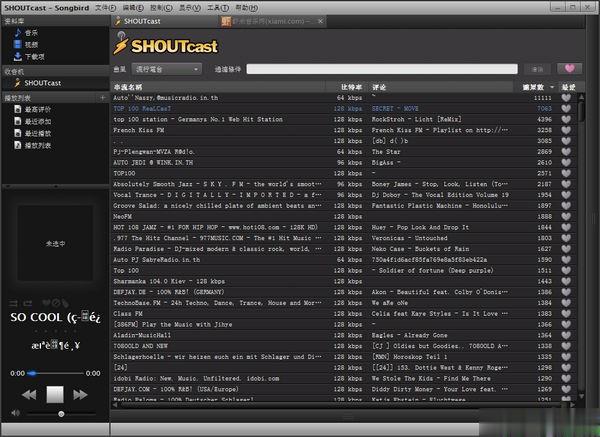Sort by bitrate (比特率) column header
The height and width of the screenshot is (437, 600).
pyautogui.click(x=347, y=87)
